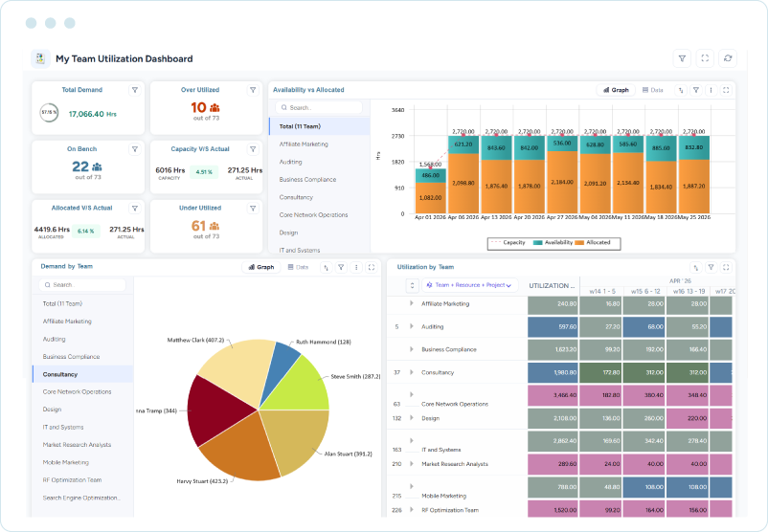The image size is (768, 532).
Task: Switch Demand by Team to Data view
Action: [x=298, y=267]
